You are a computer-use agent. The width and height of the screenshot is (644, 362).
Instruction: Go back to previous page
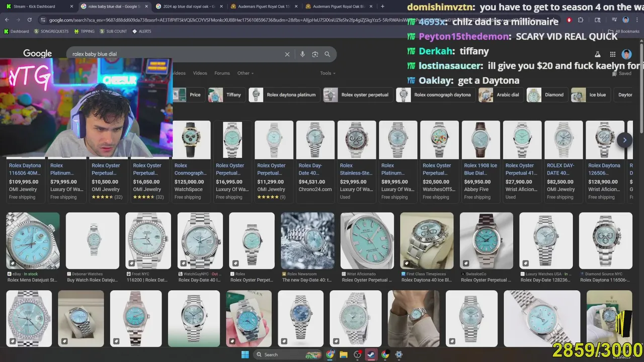click(7, 20)
